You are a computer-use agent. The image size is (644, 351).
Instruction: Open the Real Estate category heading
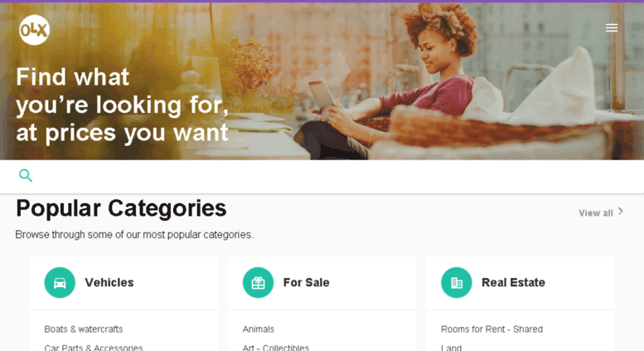click(513, 282)
